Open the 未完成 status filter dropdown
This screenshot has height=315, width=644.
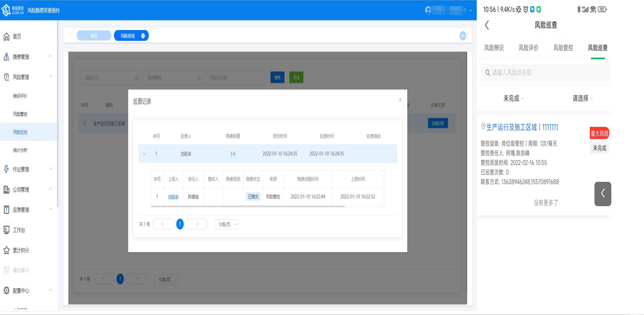(x=513, y=99)
